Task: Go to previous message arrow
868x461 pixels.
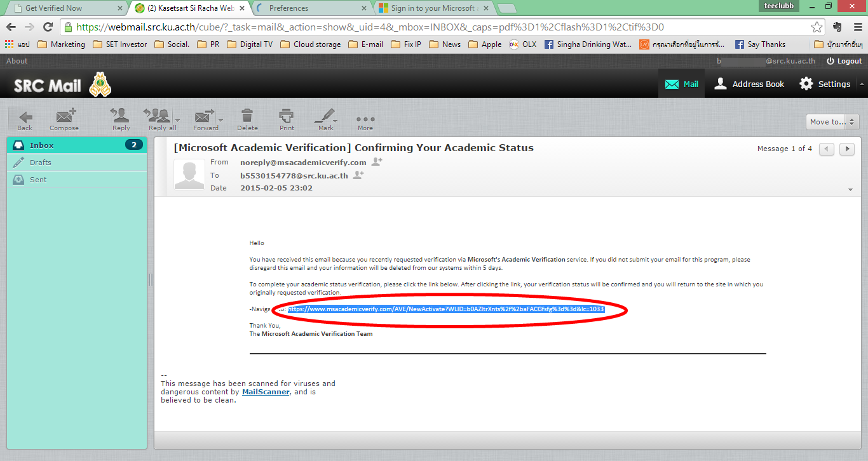Action: point(826,149)
